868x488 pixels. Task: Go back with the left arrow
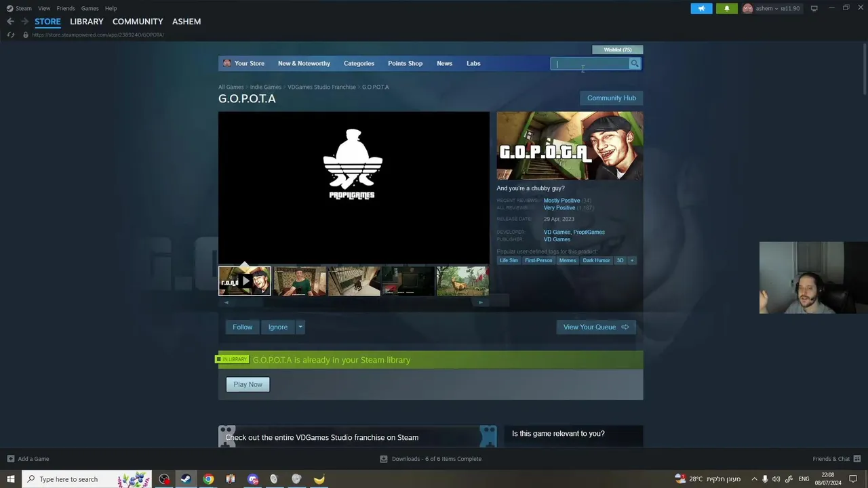tap(10, 22)
